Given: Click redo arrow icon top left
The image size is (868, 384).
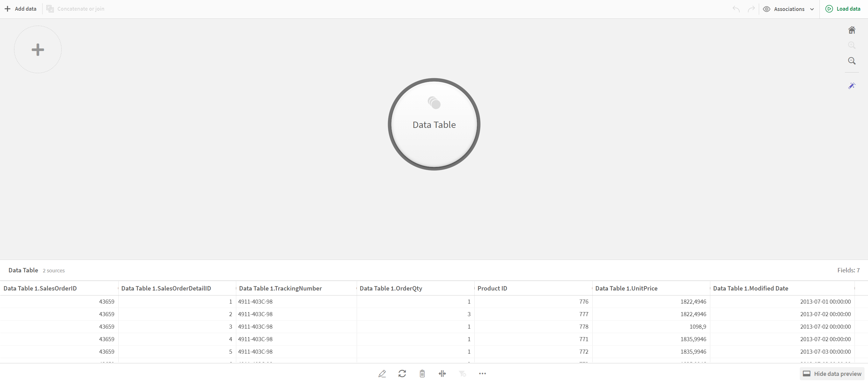Looking at the screenshot, I should tap(752, 8).
